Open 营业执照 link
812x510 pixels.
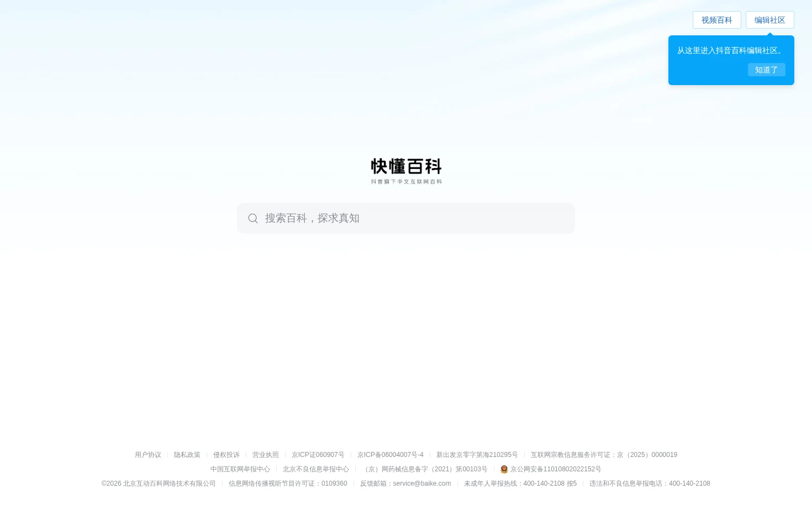[x=266, y=455]
